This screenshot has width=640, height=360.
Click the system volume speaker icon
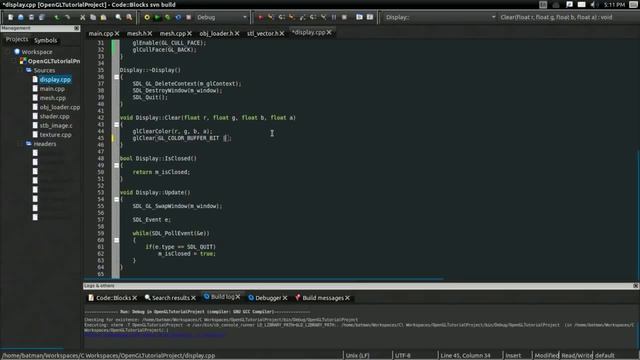593,4
